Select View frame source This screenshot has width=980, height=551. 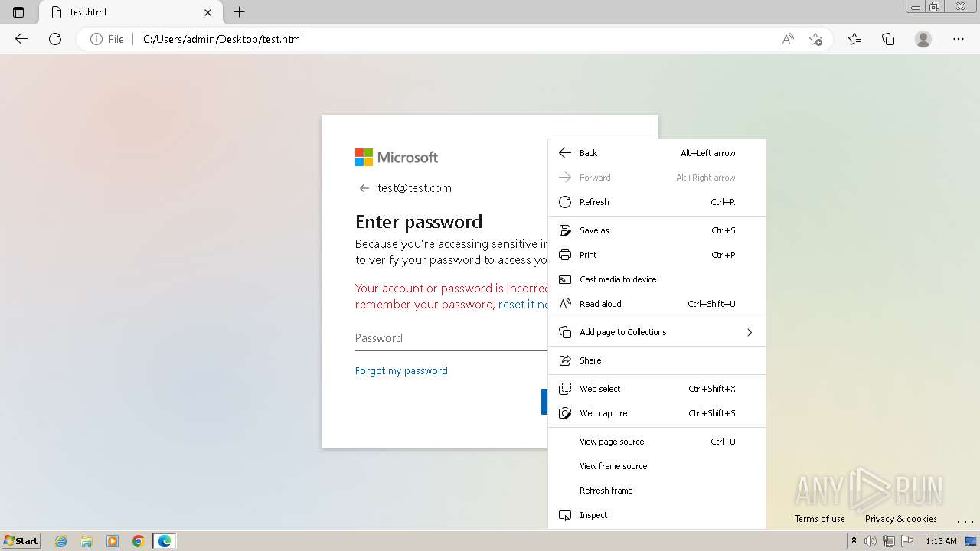click(x=657, y=466)
